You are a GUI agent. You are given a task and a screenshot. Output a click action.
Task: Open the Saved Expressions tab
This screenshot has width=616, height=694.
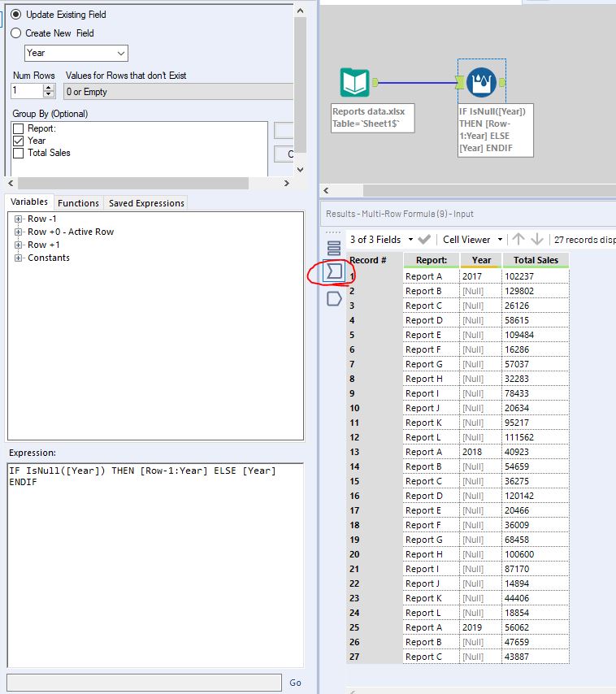click(146, 203)
